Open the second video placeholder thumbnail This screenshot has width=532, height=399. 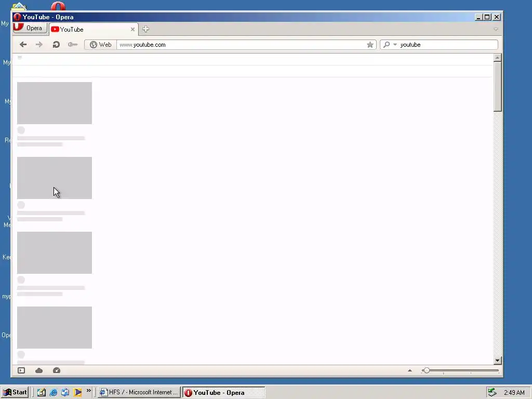[x=54, y=178]
